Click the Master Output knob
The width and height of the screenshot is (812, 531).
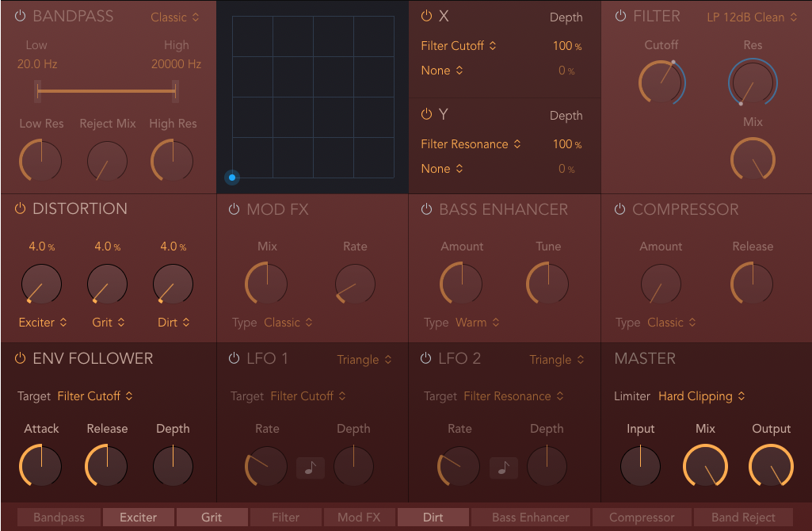point(771,466)
